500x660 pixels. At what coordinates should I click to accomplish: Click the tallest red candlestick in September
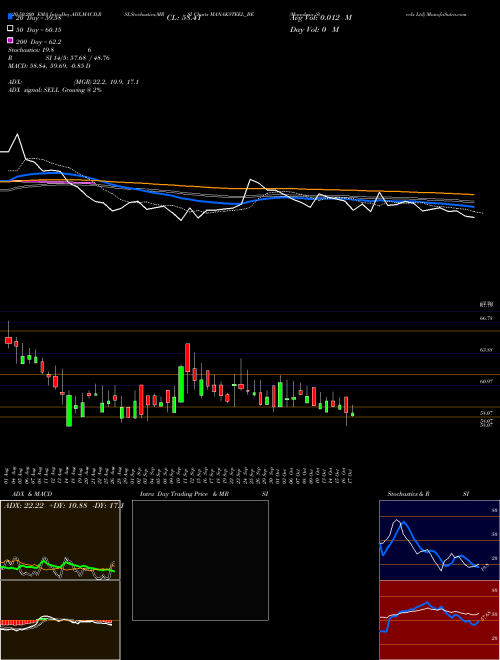coord(188,358)
